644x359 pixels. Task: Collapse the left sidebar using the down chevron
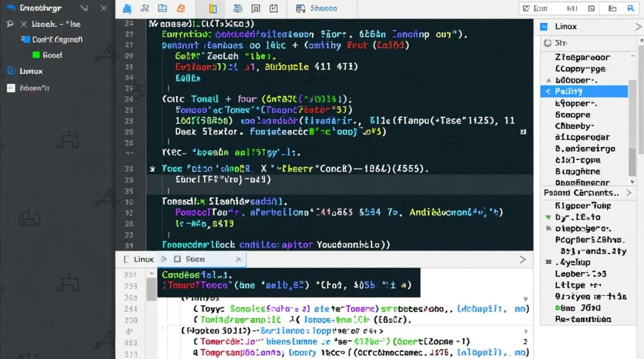[x=84, y=9]
